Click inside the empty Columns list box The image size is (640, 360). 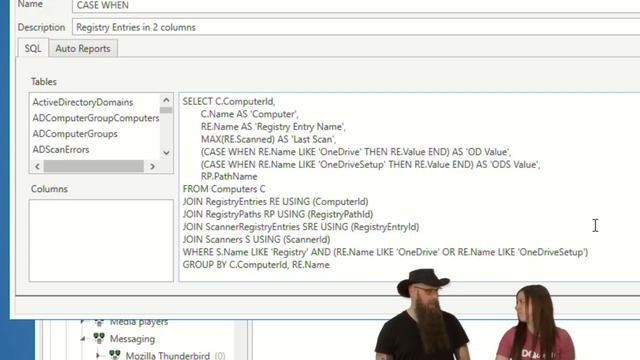pyautogui.click(x=101, y=240)
